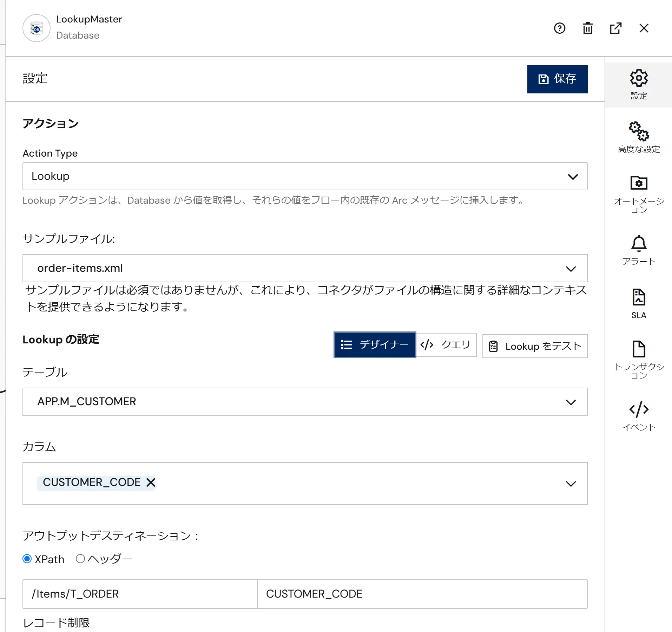Click the Database subtitle under LookupMaster

[x=78, y=35]
